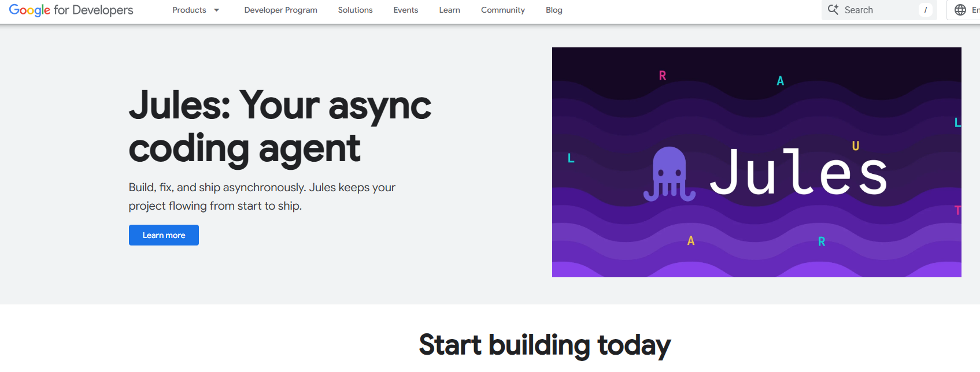This screenshot has height=372, width=980.
Task: Click the 'Jules: Your async coding agent' heading
Action: [x=280, y=127]
